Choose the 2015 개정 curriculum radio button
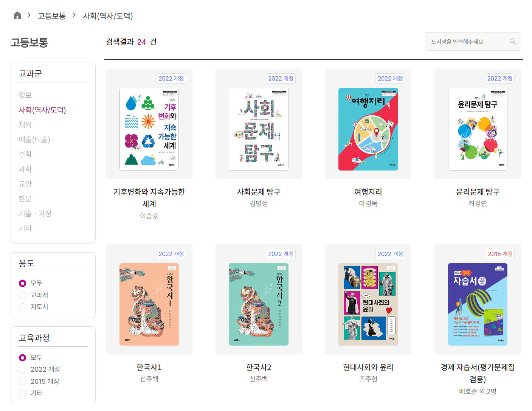This screenshot has width=532, height=411. (23, 382)
